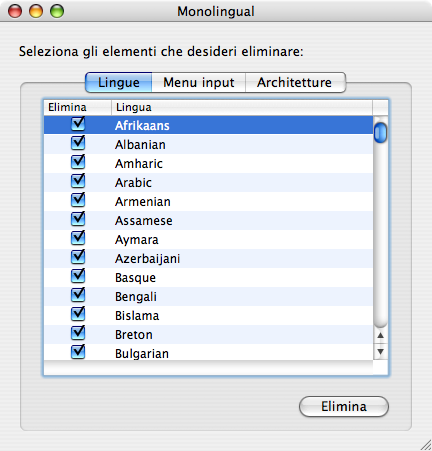Select the Azerbaijani language name
This screenshot has height=451, width=432.
148,259
